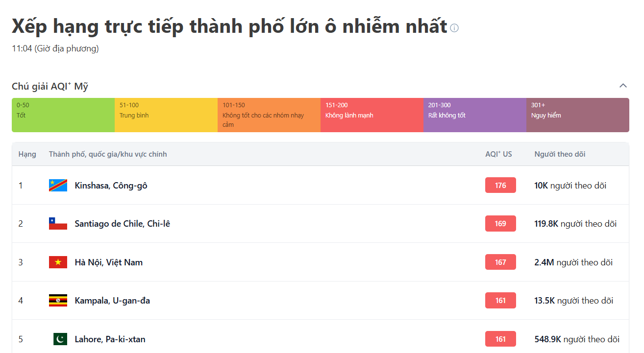Select the Congo flag next to Kinshasa
This screenshot has width=644, height=353.
click(x=58, y=185)
